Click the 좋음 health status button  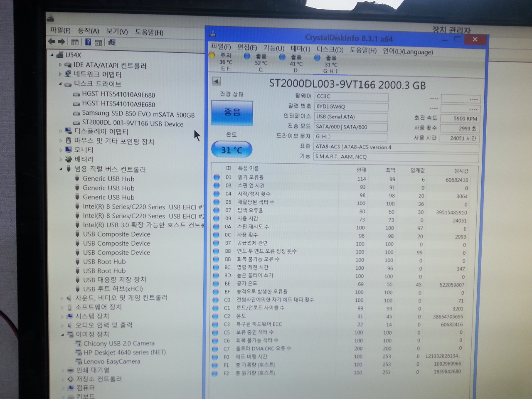232,112
